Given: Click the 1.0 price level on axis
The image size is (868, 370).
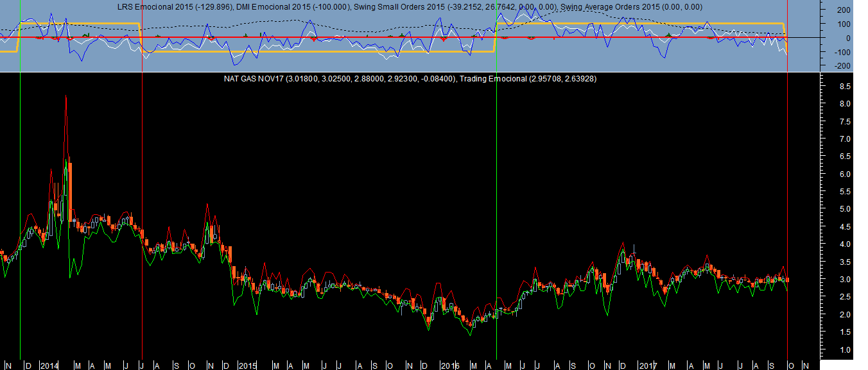Looking at the screenshot, I should coord(844,350).
